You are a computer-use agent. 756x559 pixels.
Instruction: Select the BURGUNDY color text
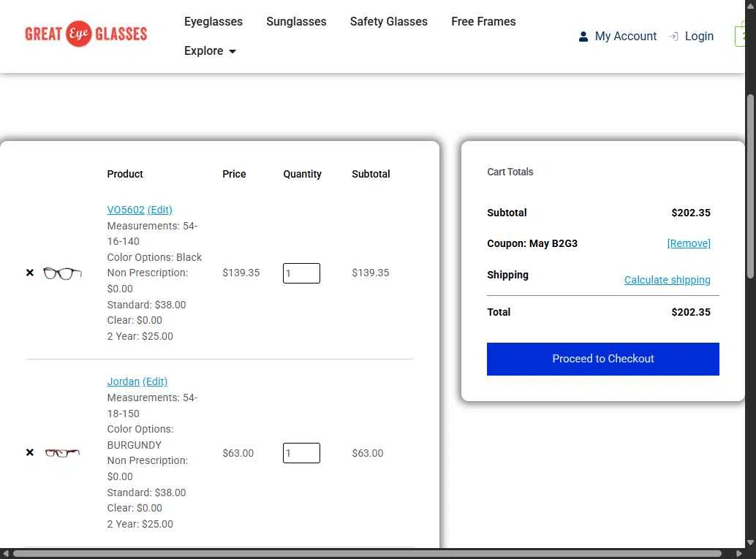[134, 445]
